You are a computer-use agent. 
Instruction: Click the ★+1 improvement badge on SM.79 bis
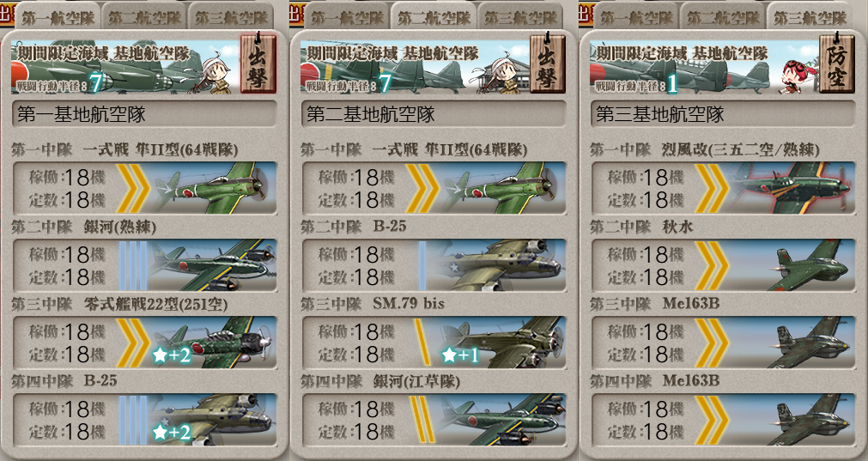[x=460, y=355]
